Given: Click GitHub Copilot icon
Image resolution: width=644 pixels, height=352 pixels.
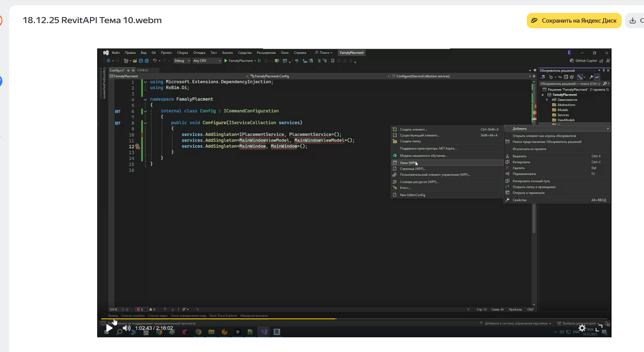Looking at the screenshot, I should tap(572, 61).
